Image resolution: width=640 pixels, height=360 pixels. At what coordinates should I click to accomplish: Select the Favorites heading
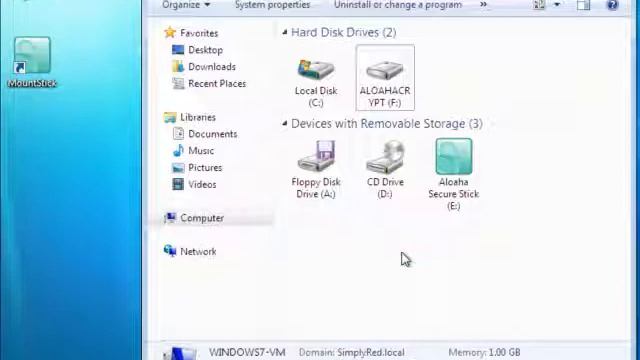[x=199, y=33]
